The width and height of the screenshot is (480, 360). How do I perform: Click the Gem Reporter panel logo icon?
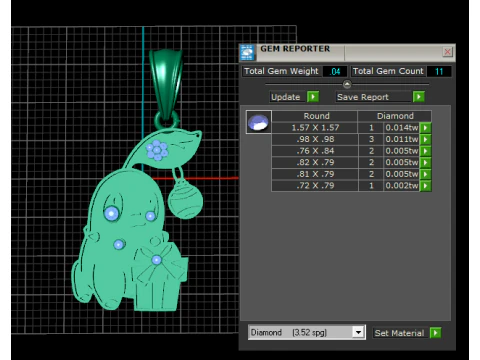(247, 52)
